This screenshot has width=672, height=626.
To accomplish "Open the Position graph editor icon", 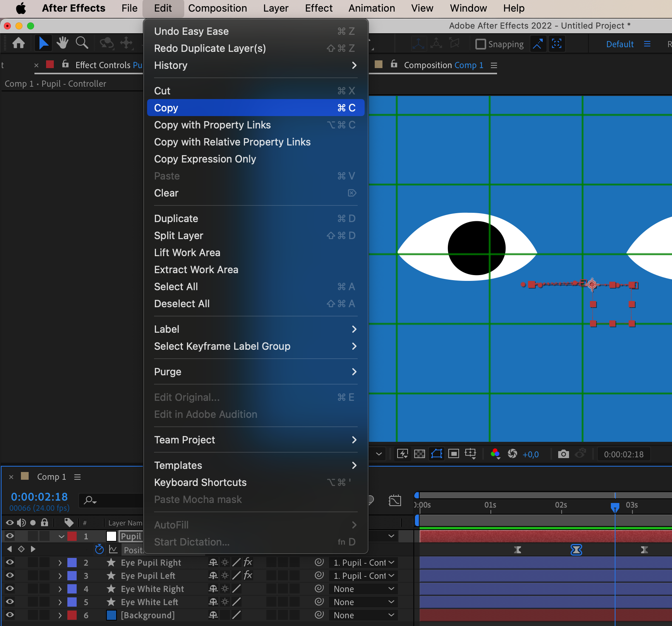I will tap(113, 549).
